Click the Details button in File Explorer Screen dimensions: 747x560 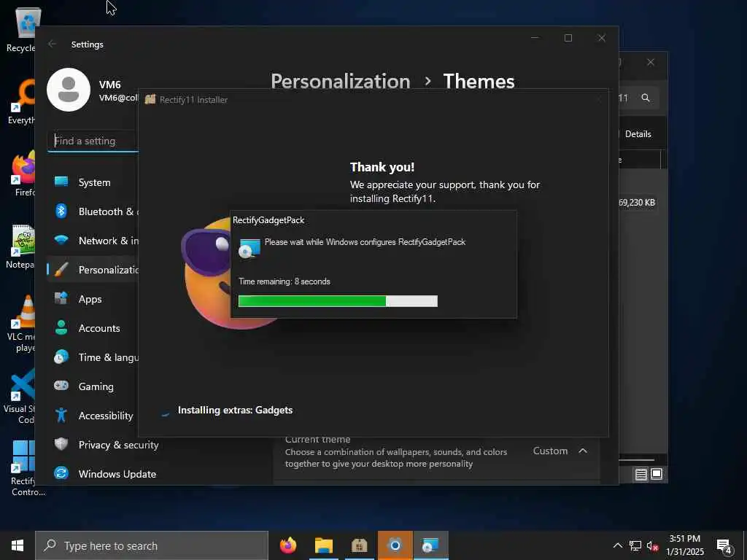tap(638, 134)
